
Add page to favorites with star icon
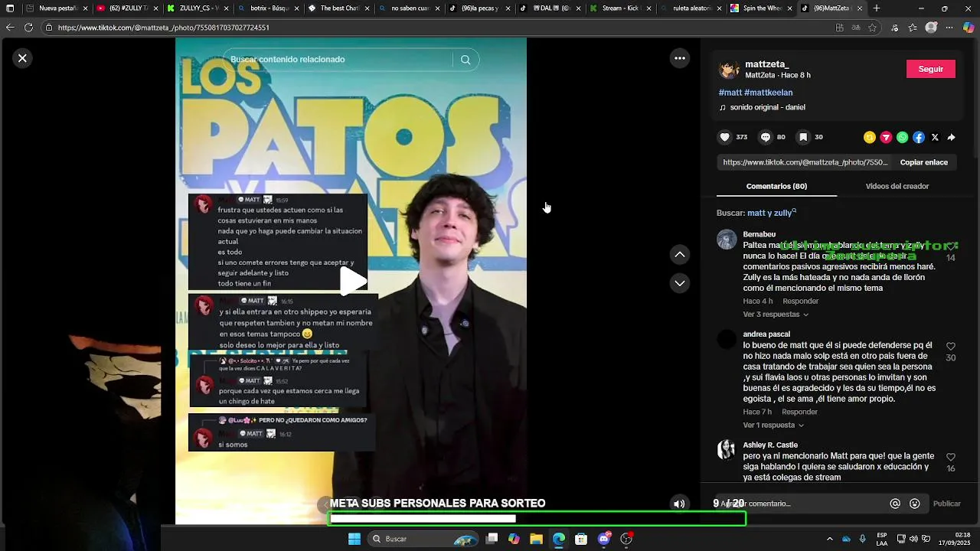(x=873, y=28)
